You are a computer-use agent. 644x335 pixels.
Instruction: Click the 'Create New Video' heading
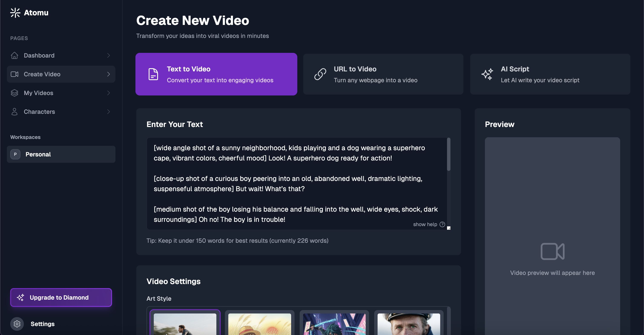193,20
